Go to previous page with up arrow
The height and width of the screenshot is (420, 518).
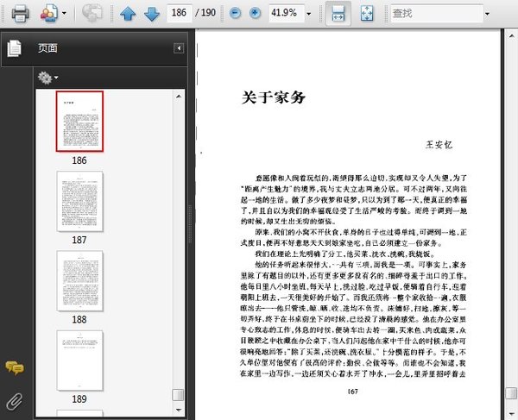click(128, 13)
